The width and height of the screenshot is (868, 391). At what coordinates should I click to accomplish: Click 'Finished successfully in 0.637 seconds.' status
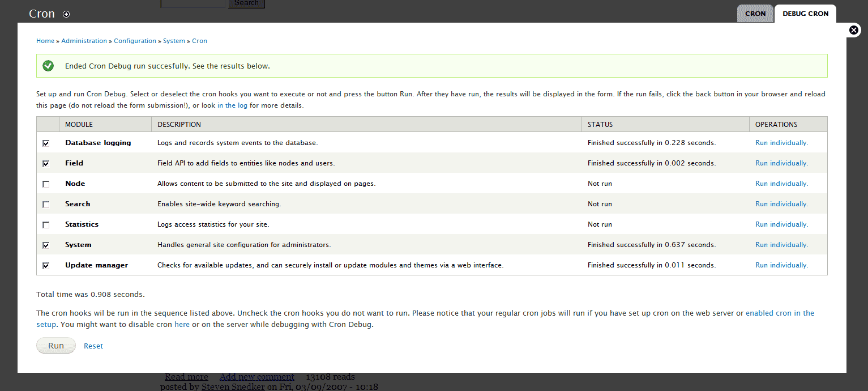(x=652, y=245)
